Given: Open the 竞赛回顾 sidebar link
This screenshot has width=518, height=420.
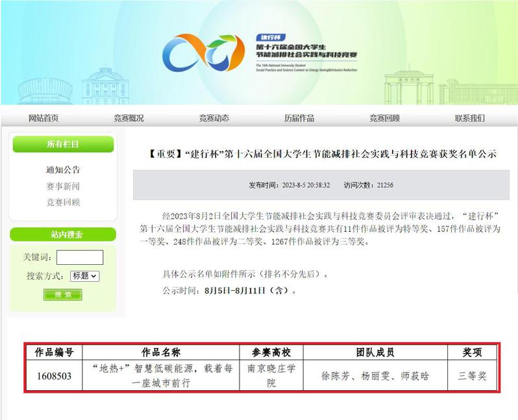Looking at the screenshot, I should click(x=63, y=203).
